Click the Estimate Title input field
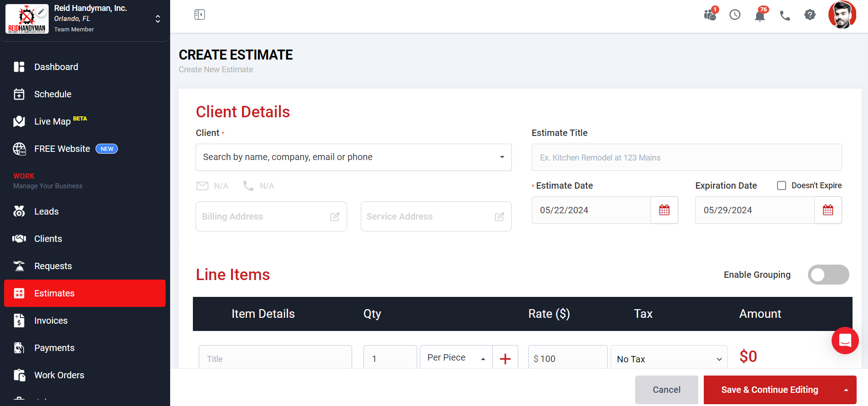 (x=686, y=158)
